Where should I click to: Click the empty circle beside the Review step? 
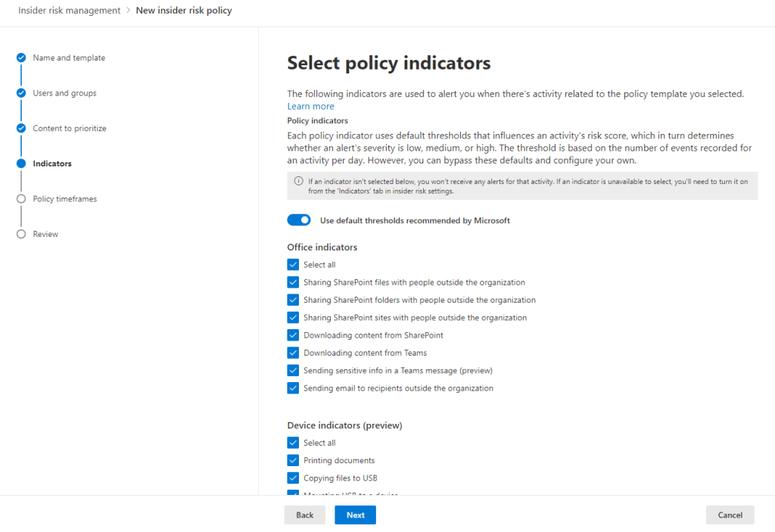20,234
